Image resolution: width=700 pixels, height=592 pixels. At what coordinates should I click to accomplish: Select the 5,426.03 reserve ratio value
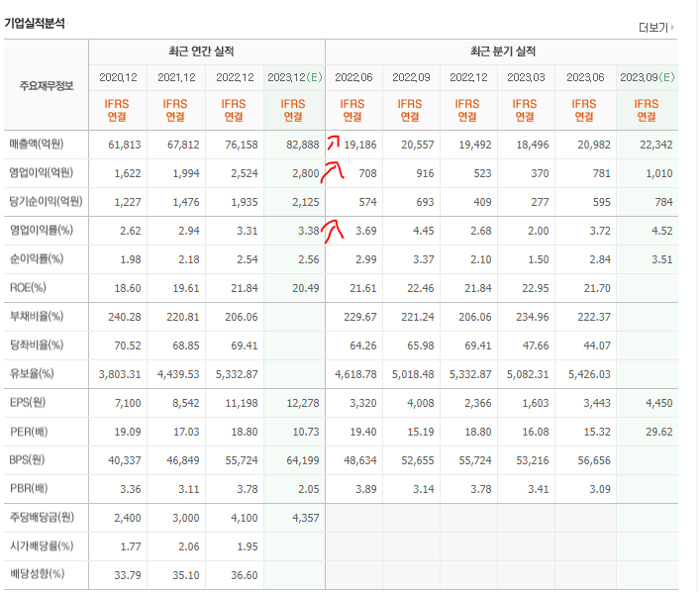[589, 374]
